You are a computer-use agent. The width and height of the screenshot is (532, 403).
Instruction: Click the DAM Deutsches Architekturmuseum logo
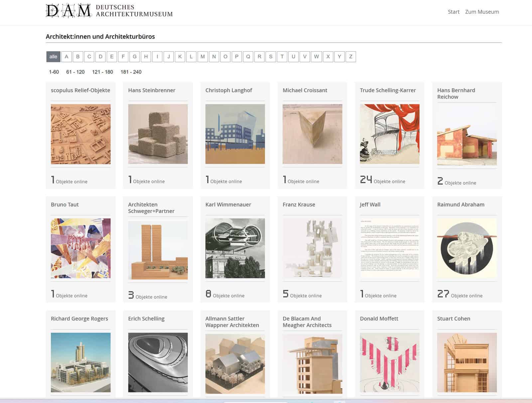(x=109, y=11)
